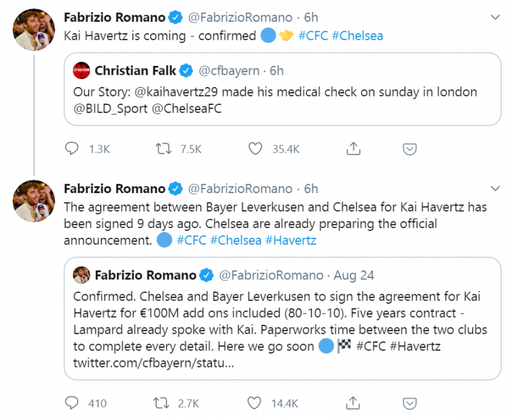Share the first tweet via share icon
This screenshot has width=512, height=420.
(353, 149)
